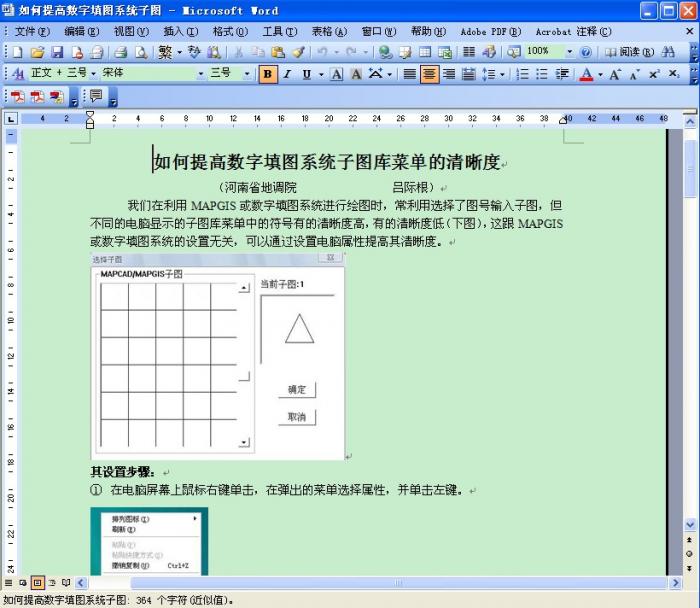The image size is (700, 608).
Task: Open the 格式 (Format) menu
Action: click(x=230, y=31)
